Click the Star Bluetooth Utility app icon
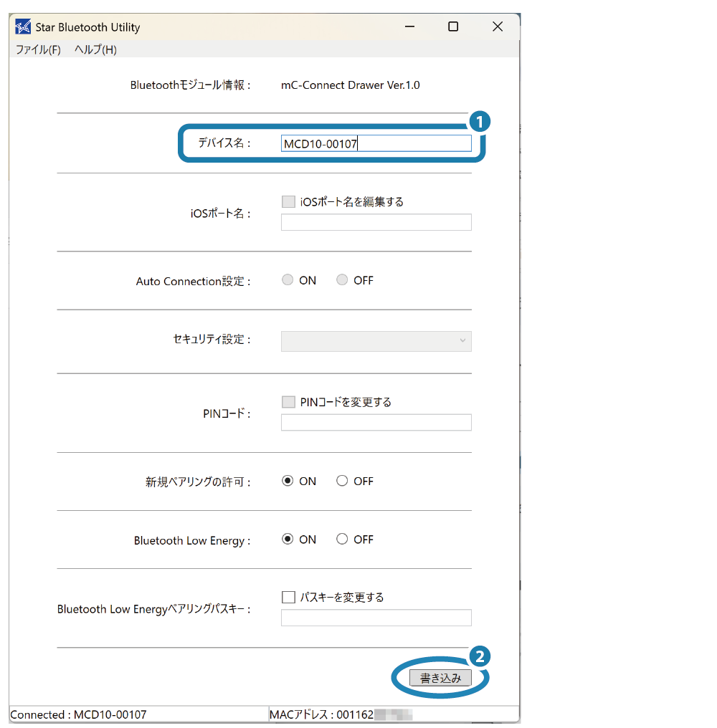Screen dimensions: 717x728 [x=23, y=27]
